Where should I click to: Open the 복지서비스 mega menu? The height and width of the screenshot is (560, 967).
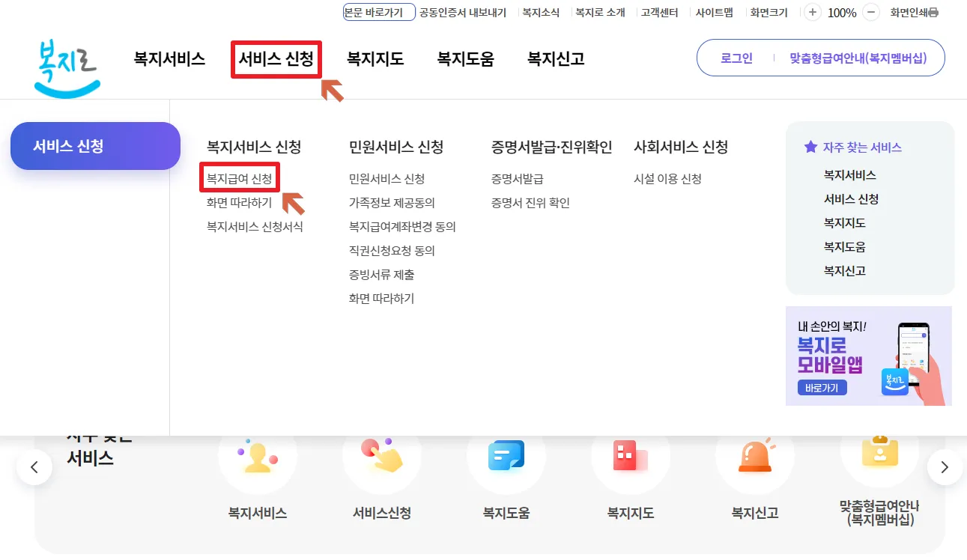tap(169, 59)
